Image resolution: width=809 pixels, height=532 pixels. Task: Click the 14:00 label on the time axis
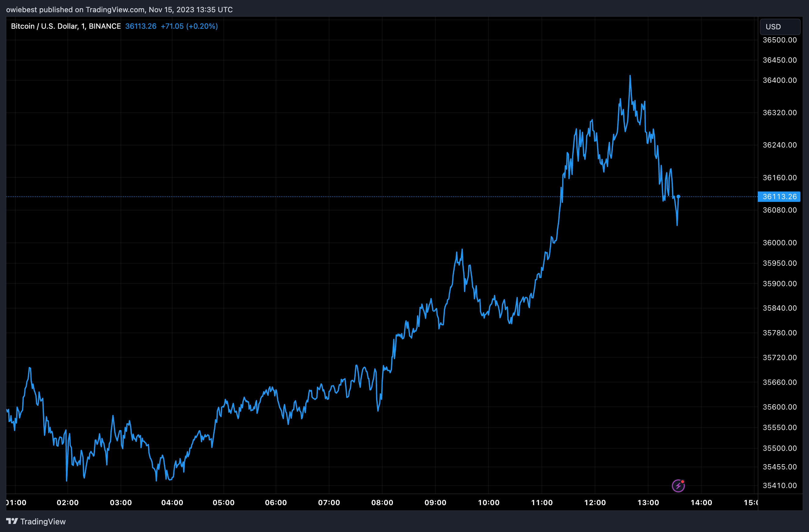point(701,502)
